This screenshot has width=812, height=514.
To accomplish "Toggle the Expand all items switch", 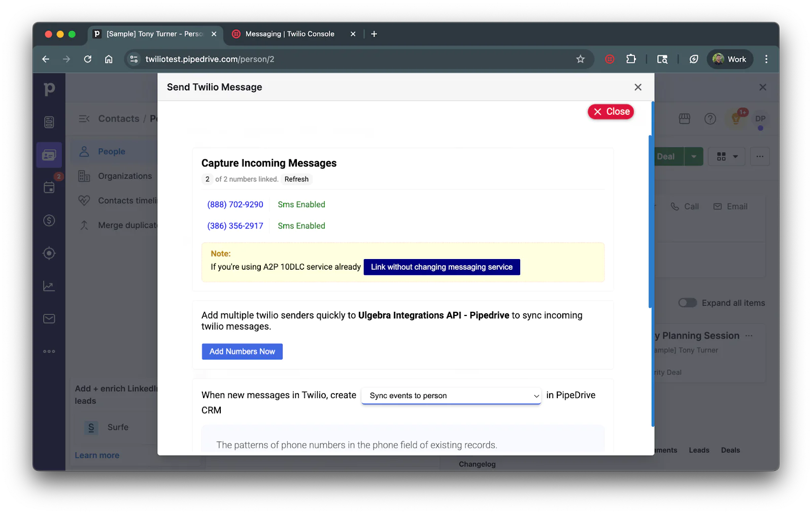I will 687,303.
